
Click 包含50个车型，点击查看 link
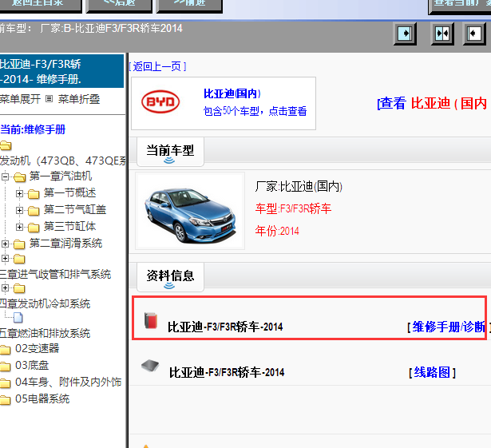click(255, 111)
